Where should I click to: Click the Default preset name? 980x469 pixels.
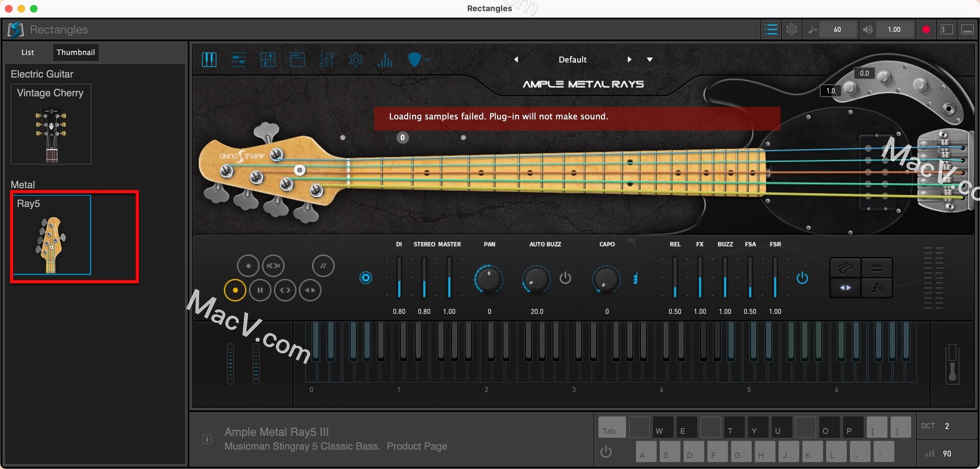coord(573,60)
